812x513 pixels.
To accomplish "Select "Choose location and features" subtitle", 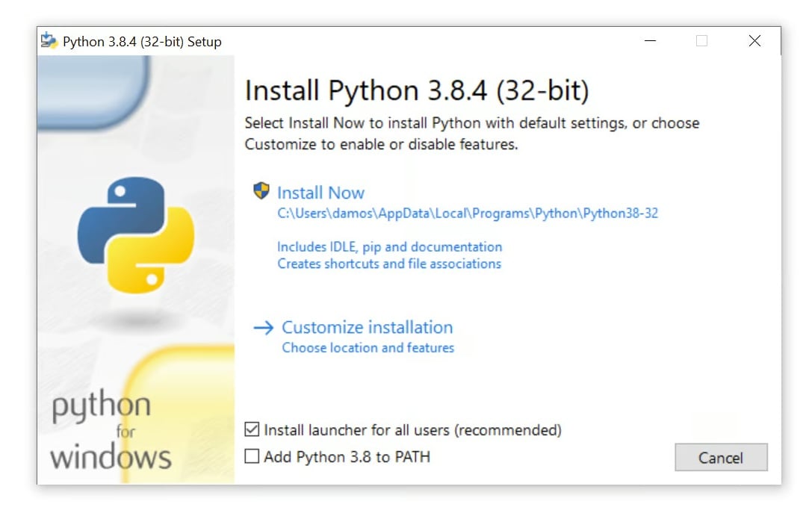I will [x=368, y=348].
